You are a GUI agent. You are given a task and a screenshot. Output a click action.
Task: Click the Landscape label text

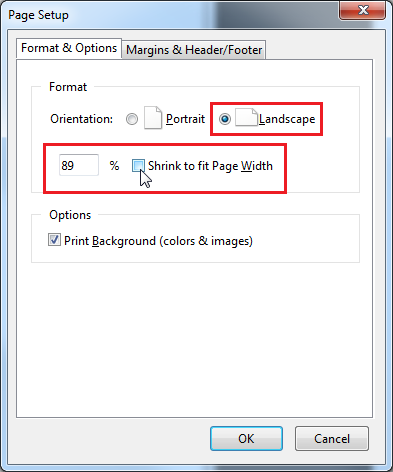click(x=287, y=119)
